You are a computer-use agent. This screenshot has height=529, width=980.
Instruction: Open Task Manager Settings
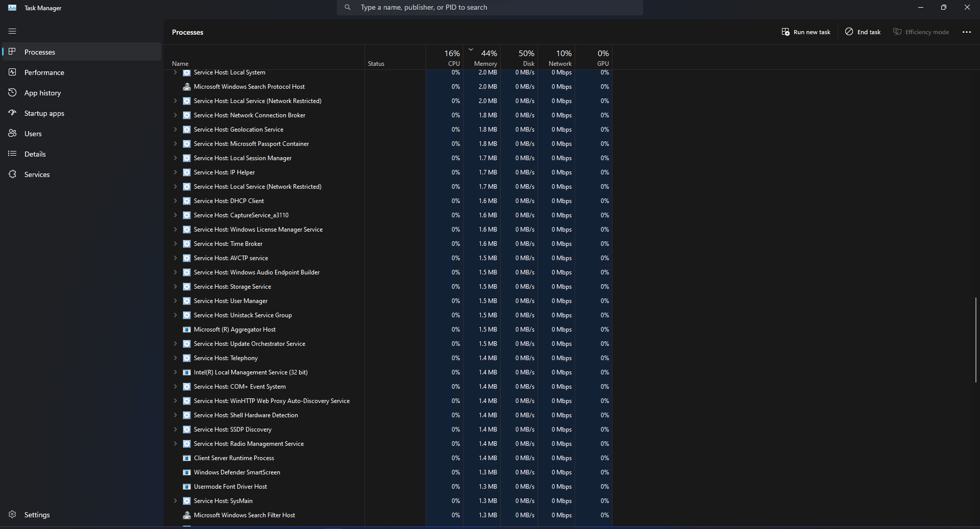pyautogui.click(x=82, y=515)
